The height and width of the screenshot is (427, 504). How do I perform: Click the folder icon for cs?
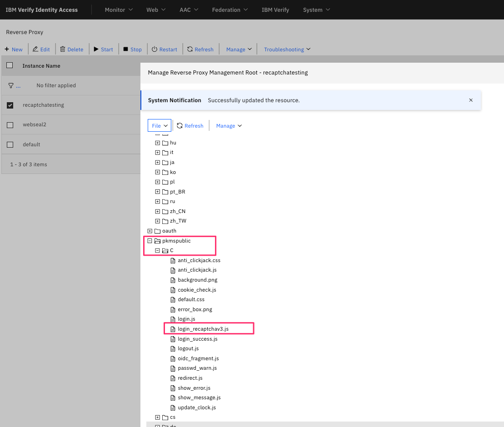165,417
